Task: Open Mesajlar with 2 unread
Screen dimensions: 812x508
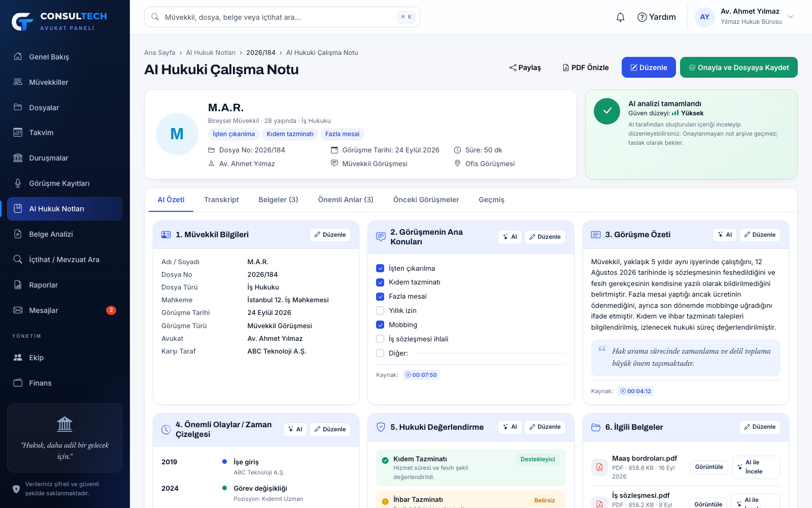Action: [x=64, y=310]
